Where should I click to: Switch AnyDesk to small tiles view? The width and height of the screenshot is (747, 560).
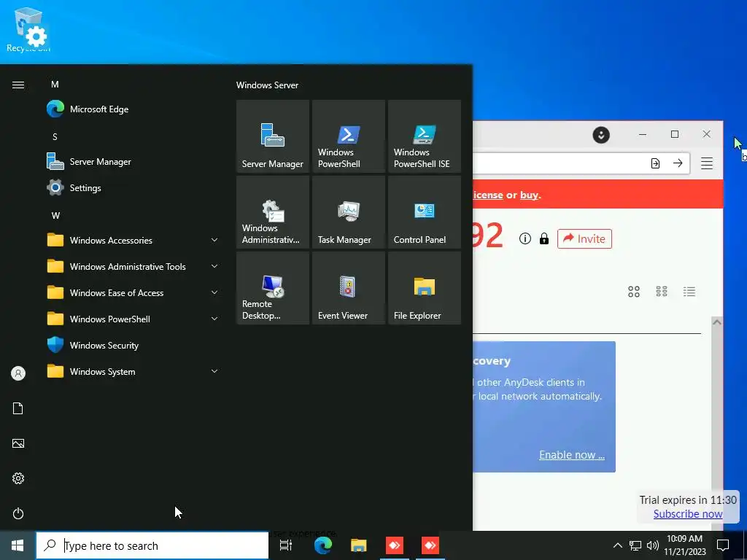(x=662, y=292)
